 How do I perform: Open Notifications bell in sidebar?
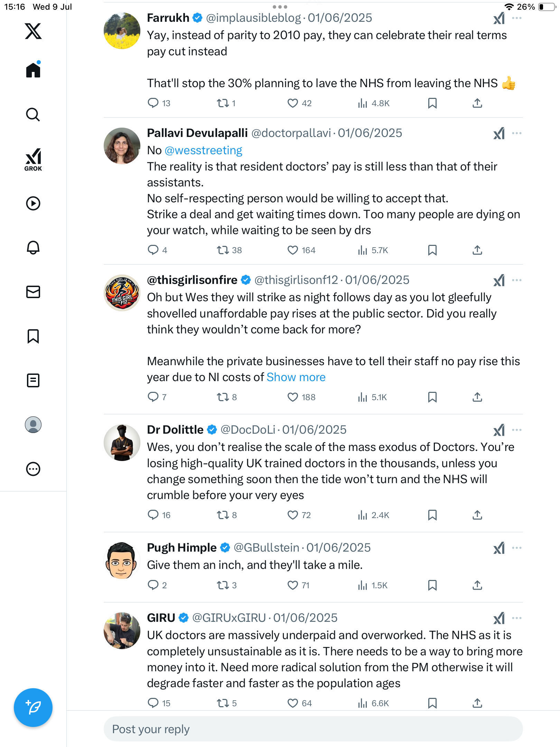pyautogui.click(x=33, y=248)
